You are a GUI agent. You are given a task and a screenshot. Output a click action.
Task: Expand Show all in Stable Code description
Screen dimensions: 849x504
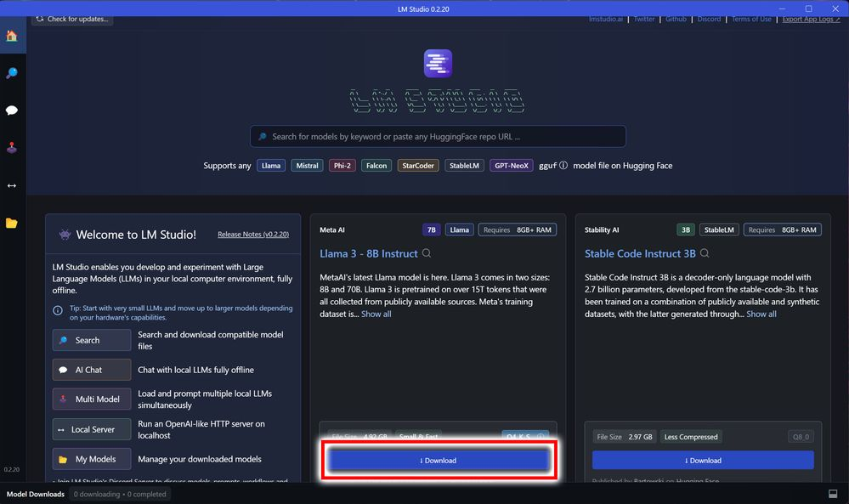pos(761,314)
